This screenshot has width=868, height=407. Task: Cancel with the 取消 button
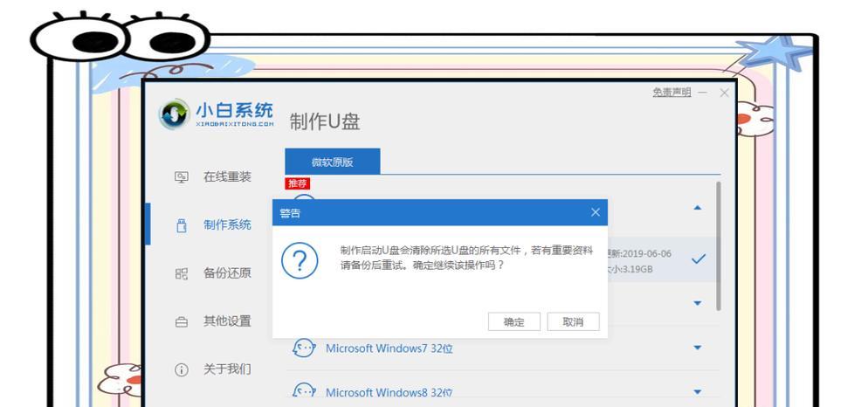point(573,321)
